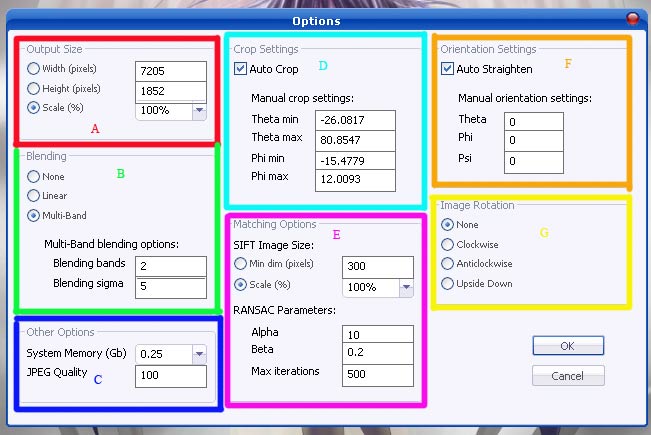651x435 pixels.
Task: Focus the Blending bands input field
Action: 170,266
